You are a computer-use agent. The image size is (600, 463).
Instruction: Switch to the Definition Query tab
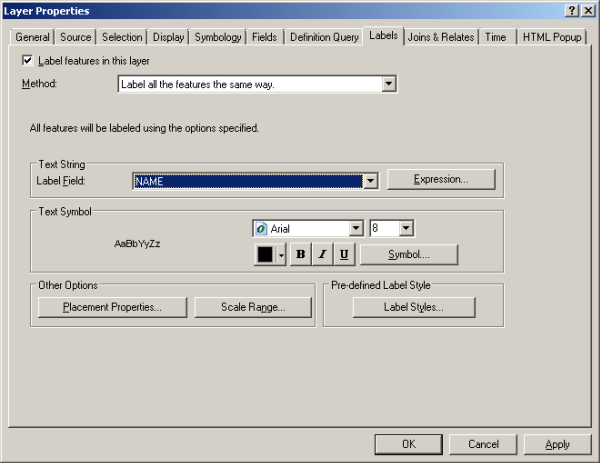tap(324, 37)
